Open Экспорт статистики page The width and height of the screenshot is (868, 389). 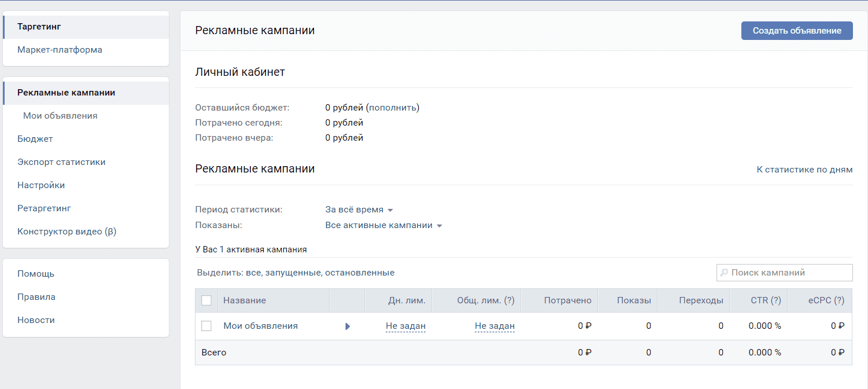coord(61,162)
